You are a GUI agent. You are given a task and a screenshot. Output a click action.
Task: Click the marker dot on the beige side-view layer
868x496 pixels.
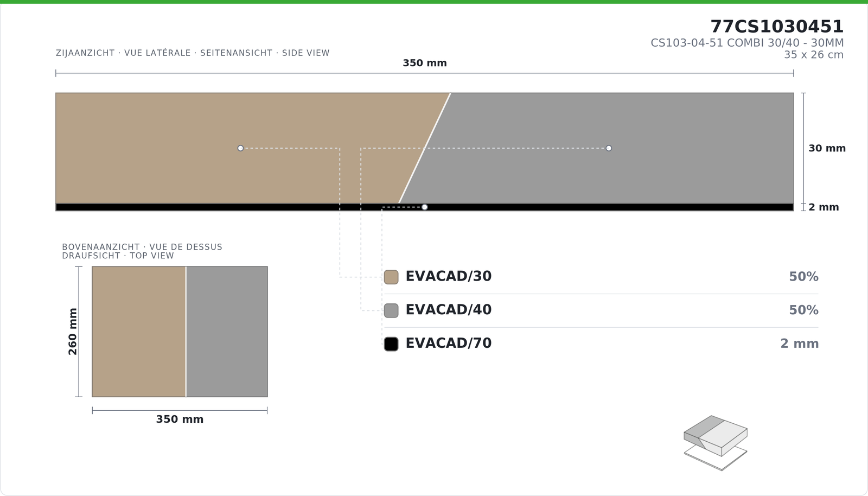point(240,148)
